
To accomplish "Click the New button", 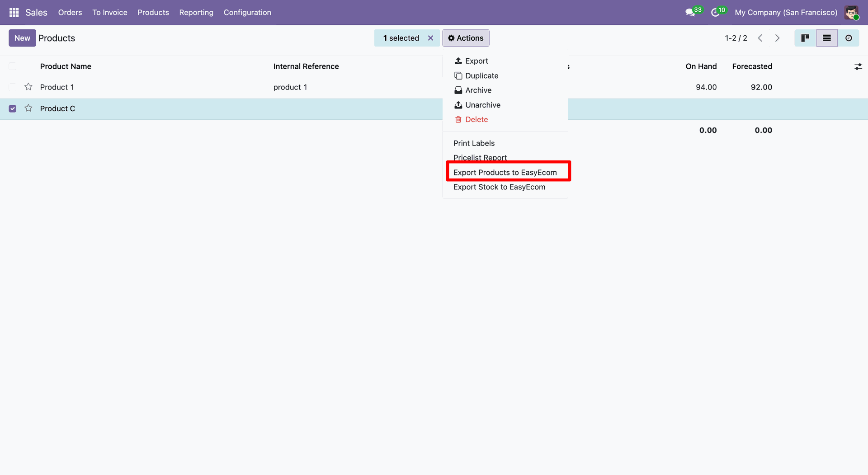I will pyautogui.click(x=22, y=38).
